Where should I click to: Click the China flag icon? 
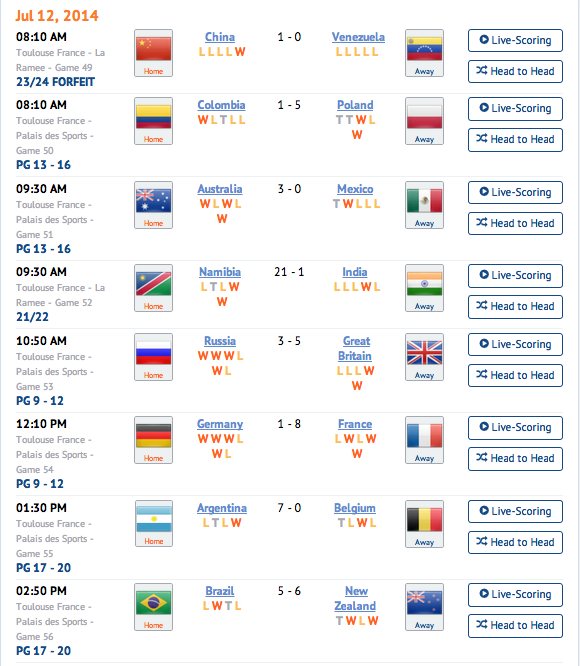(x=153, y=53)
